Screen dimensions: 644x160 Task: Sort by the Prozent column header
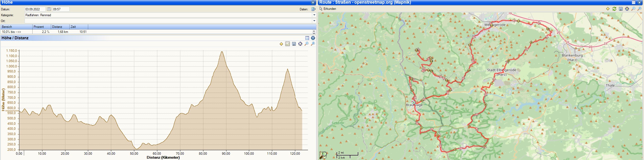pos(42,27)
